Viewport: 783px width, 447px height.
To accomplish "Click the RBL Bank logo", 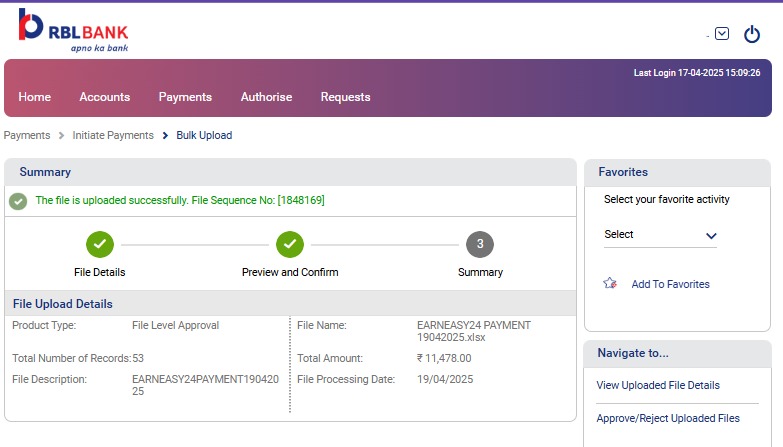I will tap(73, 30).
